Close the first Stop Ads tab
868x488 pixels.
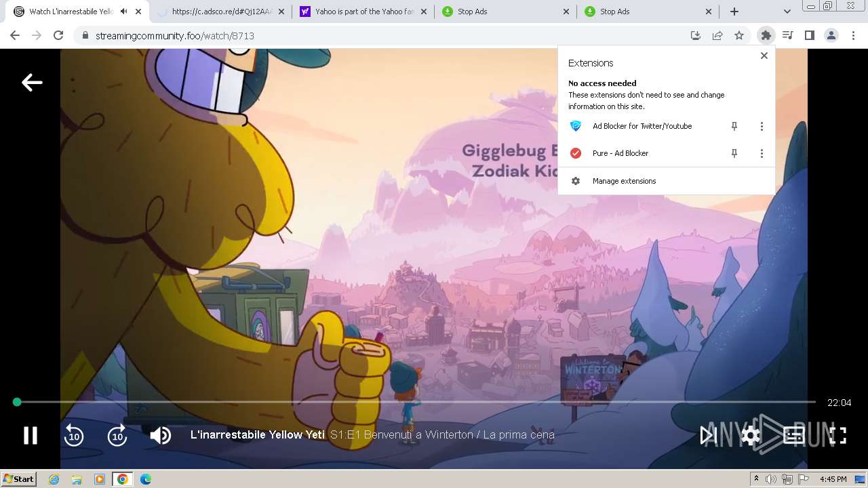coord(566,12)
